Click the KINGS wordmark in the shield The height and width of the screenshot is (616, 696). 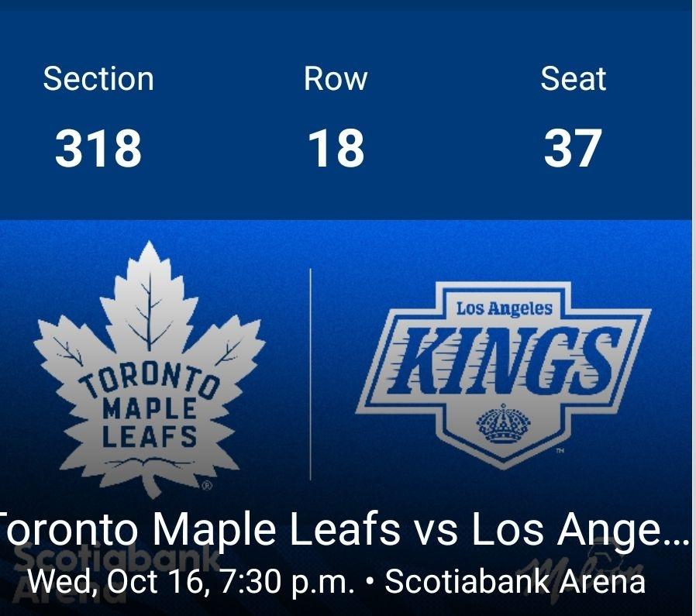click(505, 359)
